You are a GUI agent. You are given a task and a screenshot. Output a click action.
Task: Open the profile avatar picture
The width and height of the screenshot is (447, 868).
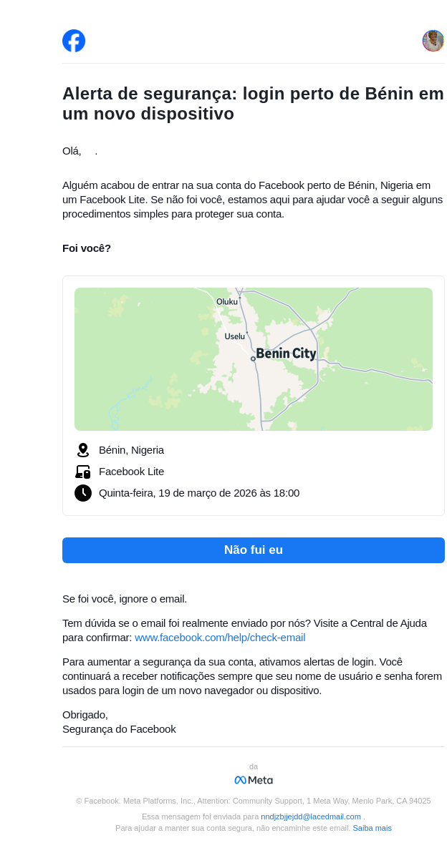point(433,41)
